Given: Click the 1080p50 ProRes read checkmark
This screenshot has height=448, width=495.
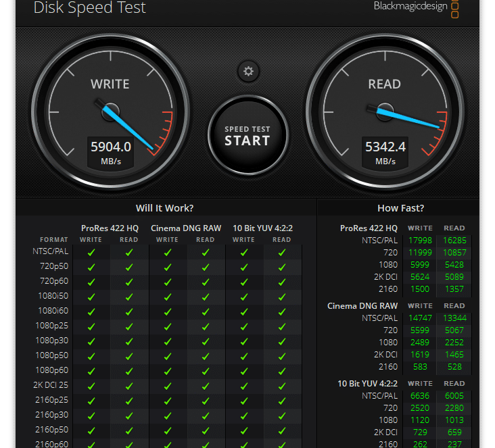Looking at the screenshot, I should [x=128, y=356].
